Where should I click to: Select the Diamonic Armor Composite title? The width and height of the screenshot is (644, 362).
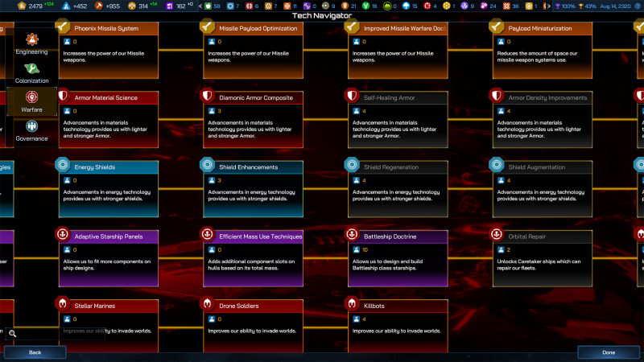tap(255, 97)
